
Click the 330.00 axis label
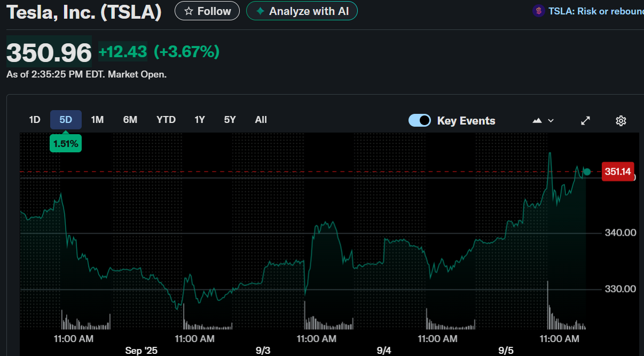619,289
